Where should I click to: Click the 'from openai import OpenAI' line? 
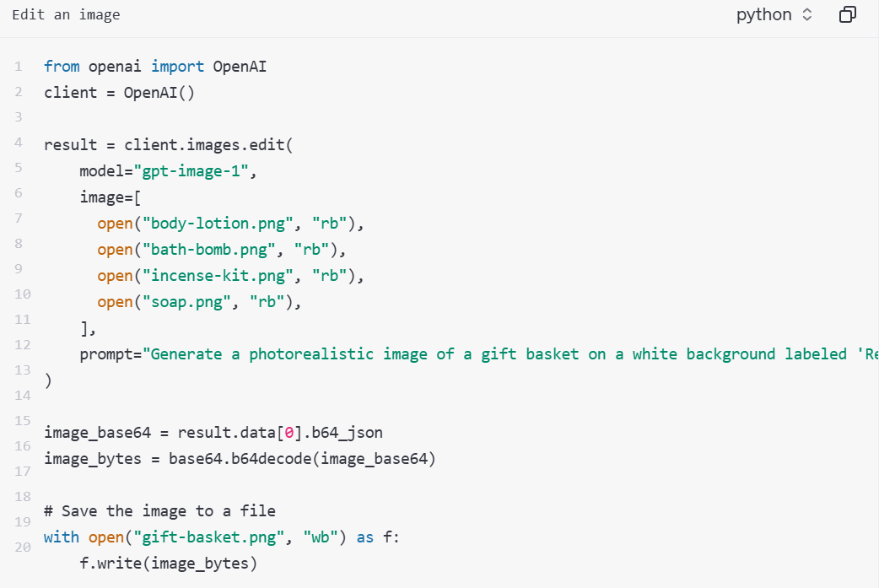point(155,66)
